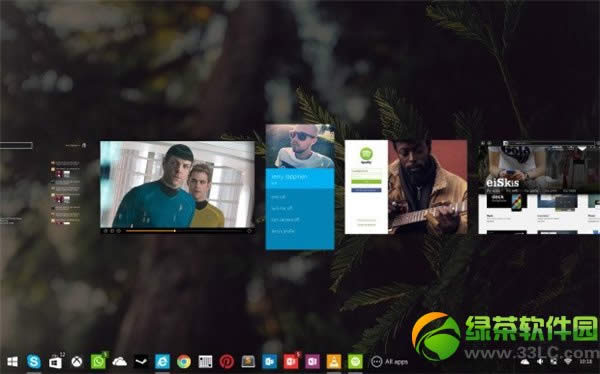Open the Wi-Fi network tray icon

568,362
